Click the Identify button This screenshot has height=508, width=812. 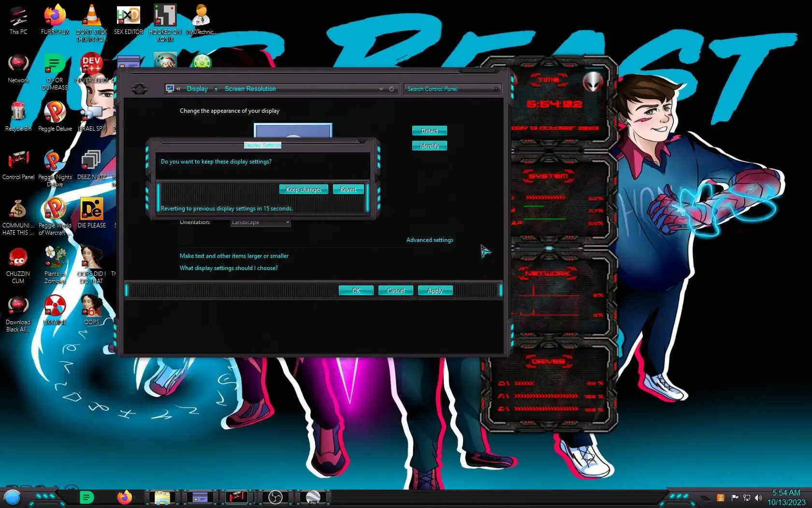pos(429,146)
